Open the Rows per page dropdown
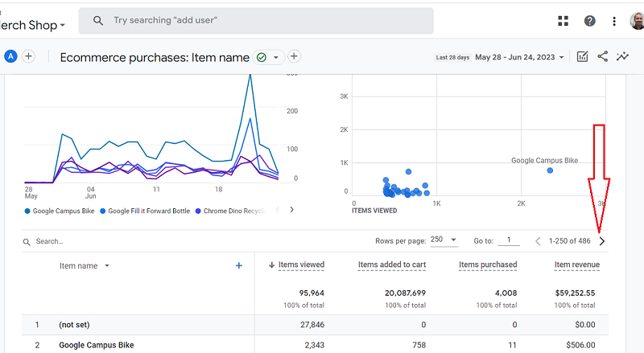The height and width of the screenshot is (353, 644). (444, 240)
